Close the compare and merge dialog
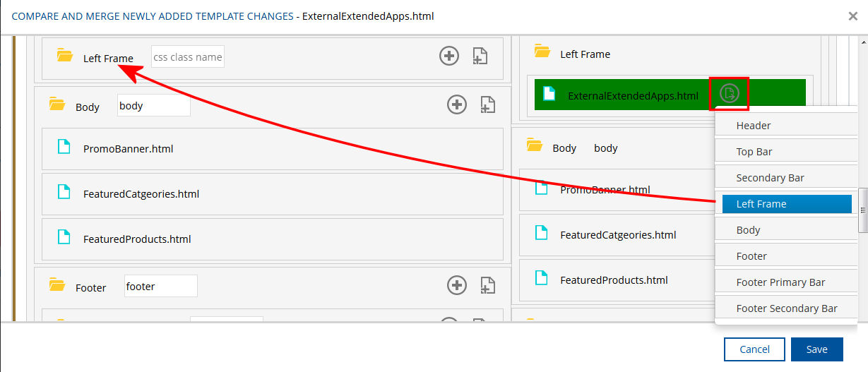This screenshot has height=372, width=868. click(852, 16)
